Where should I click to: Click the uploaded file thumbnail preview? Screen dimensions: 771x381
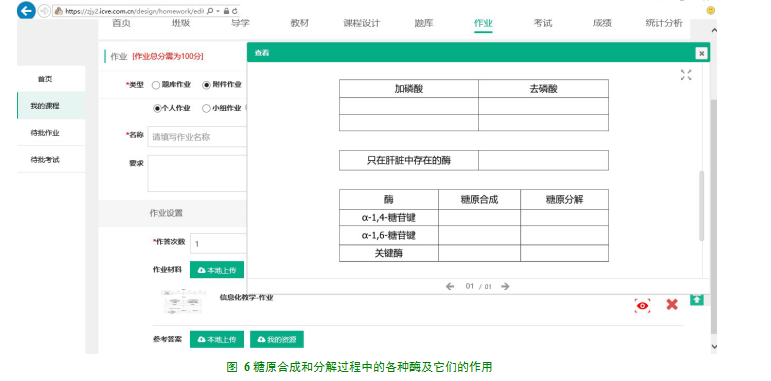point(183,302)
